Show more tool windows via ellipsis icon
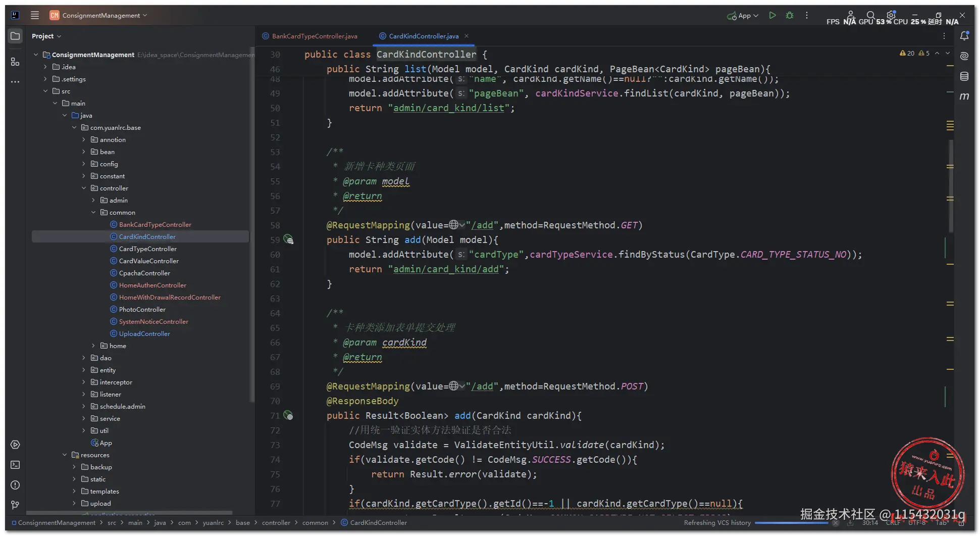This screenshot has width=980, height=536. click(15, 82)
